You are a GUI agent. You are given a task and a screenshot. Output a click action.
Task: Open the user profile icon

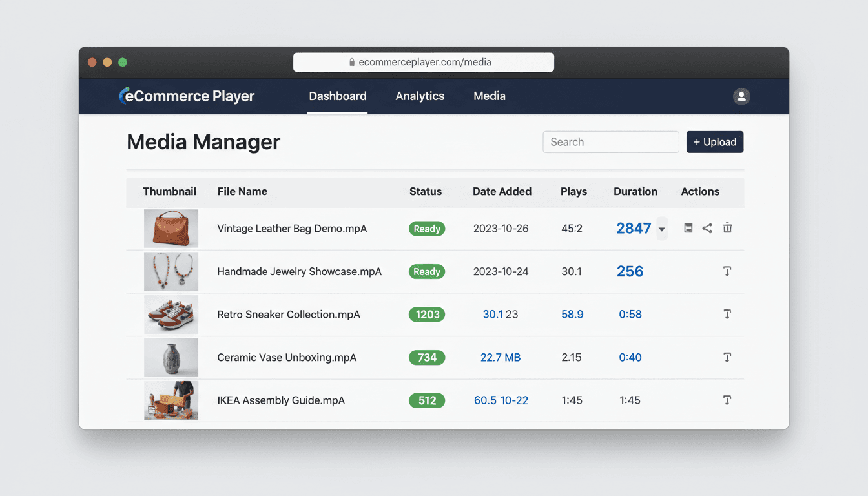click(x=741, y=96)
